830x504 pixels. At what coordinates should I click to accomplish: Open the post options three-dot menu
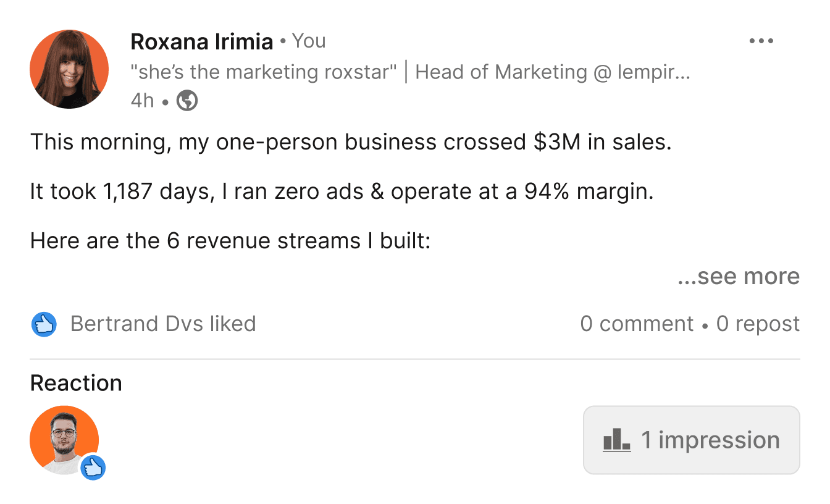pos(761,40)
